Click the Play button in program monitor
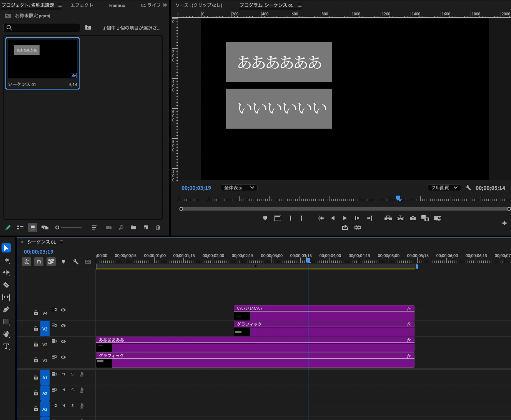 coord(345,218)
